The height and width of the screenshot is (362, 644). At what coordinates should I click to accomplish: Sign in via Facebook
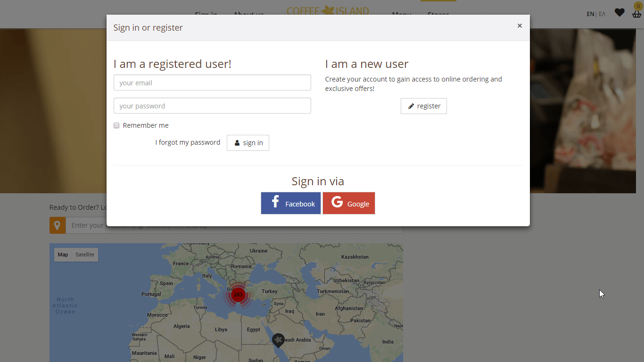click(x=291, y=203)
